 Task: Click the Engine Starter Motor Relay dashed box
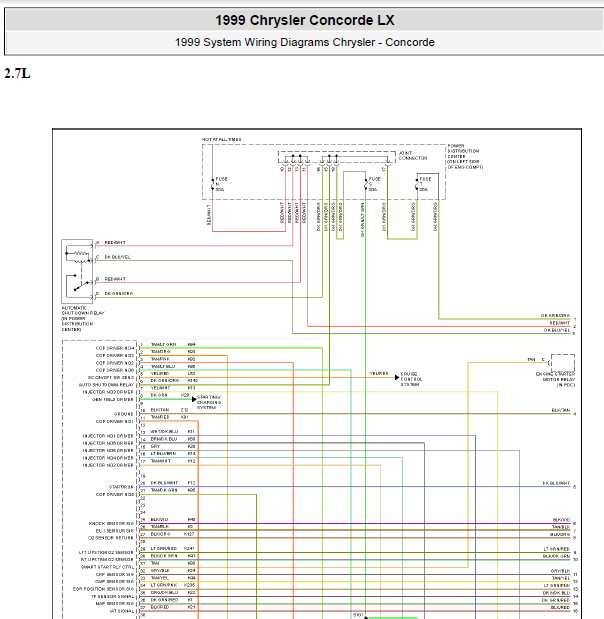click(x=563, y=362)
